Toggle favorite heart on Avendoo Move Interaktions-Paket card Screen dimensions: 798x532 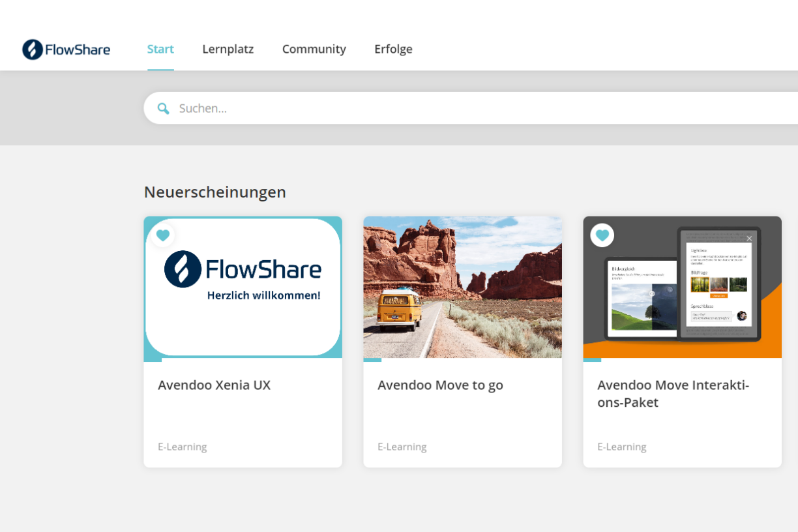click(x=602, y=235)
